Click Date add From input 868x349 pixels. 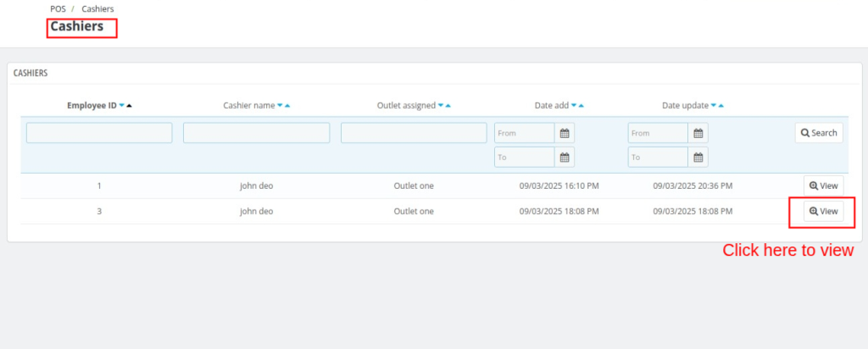[x=525, y=133]
